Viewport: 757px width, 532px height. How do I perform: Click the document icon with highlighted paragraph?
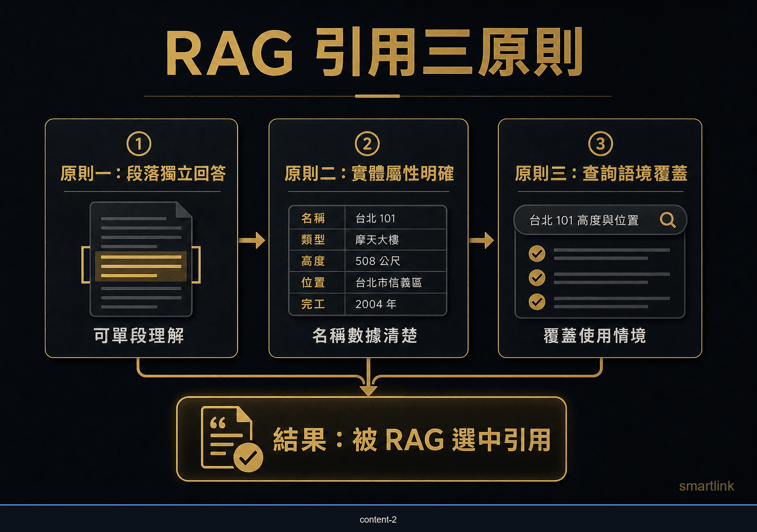[x=141, y=259]
